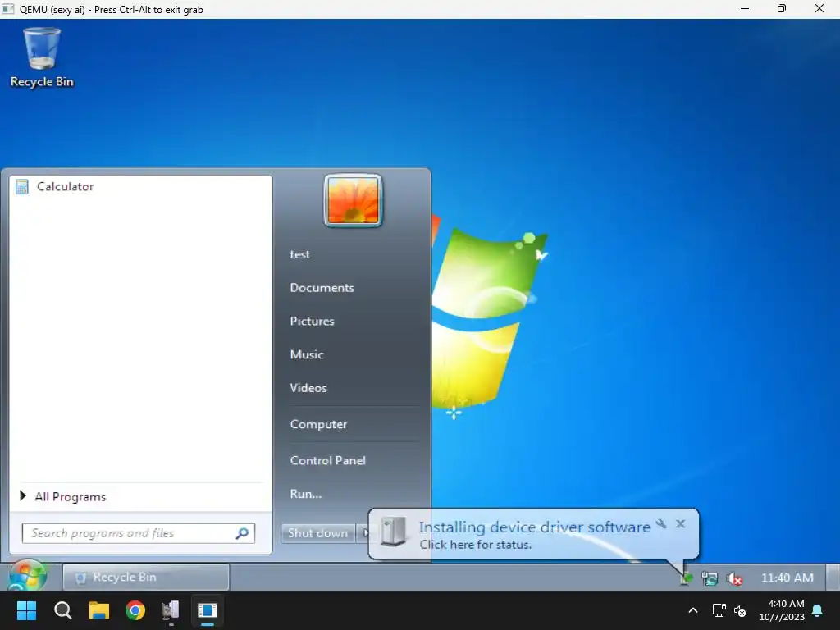Open Videos from the Start menu
The height and width of the screenshot is (630, 840).
(308, 388)
